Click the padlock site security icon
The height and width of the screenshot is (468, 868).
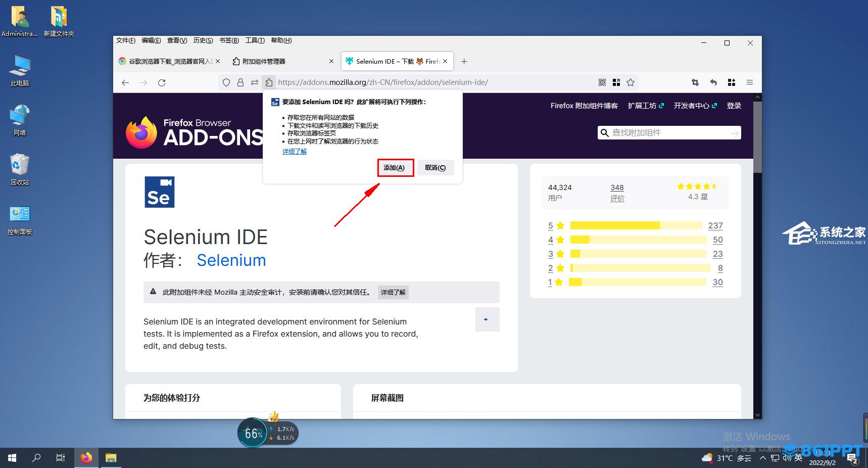pos(240,82)
